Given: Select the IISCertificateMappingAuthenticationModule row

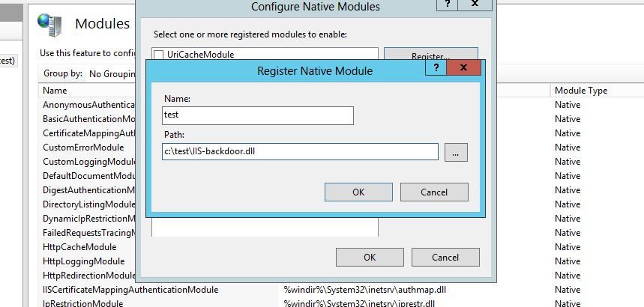Looking at the screenshot, I should (x=130, y=290).
